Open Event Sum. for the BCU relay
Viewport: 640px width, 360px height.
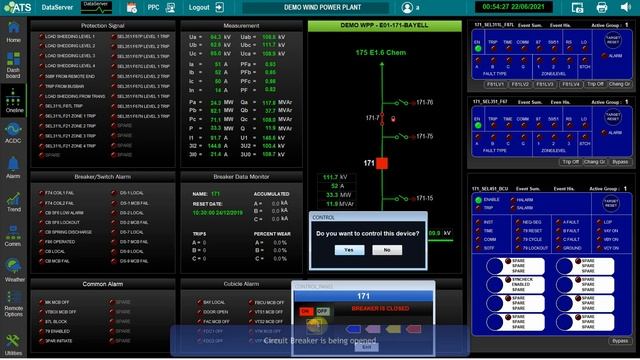[528, 189]
